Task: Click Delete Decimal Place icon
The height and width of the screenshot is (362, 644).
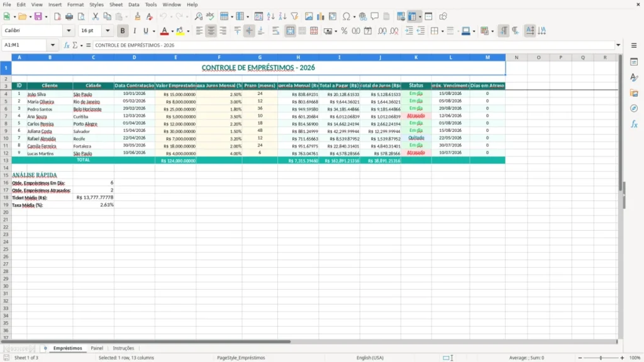Action: (394, 31)
